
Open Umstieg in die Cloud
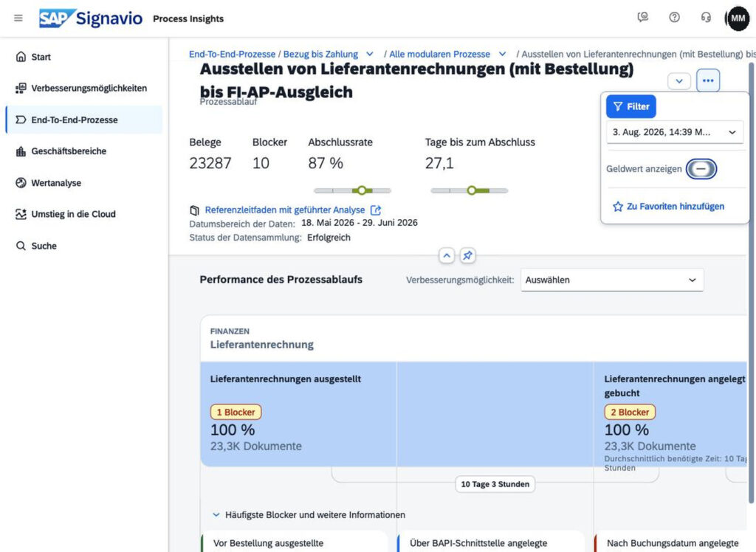click(84, 214)
